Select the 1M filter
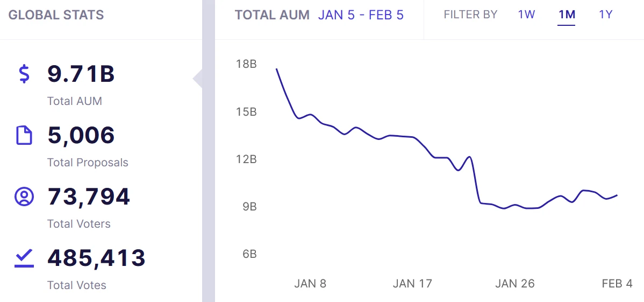Screen dimensions: 644x302 coord(567,15)
